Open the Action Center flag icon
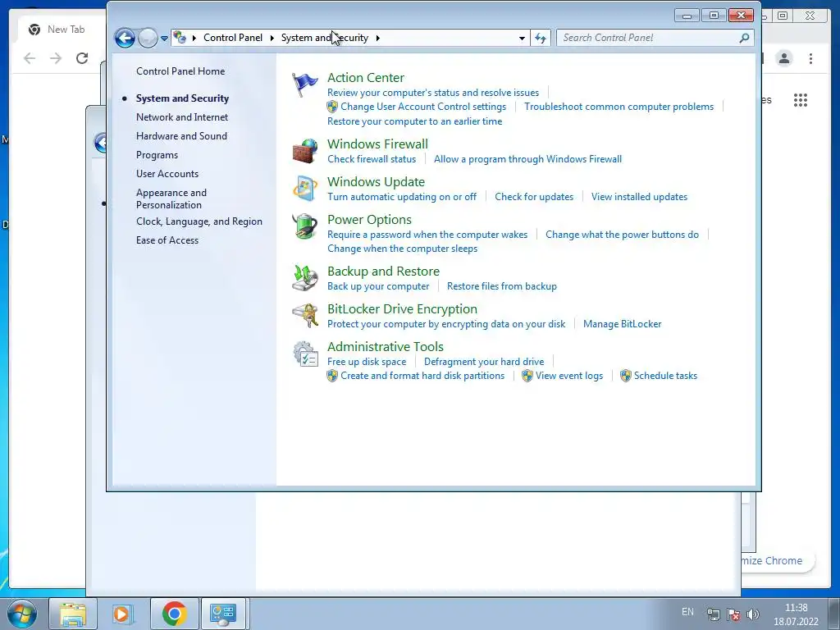The width and height of the screenshot is (840, 630). coord(305,84)
